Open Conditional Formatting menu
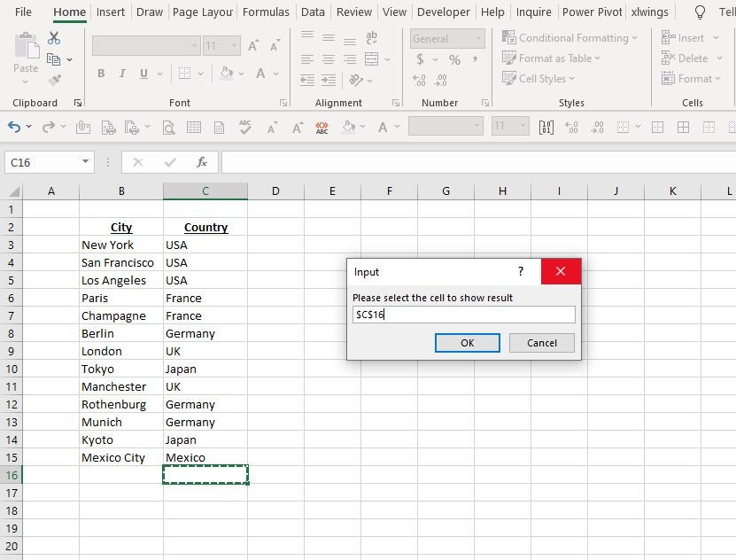Viewport: 736px width, 560px height. tap(569, 38)
